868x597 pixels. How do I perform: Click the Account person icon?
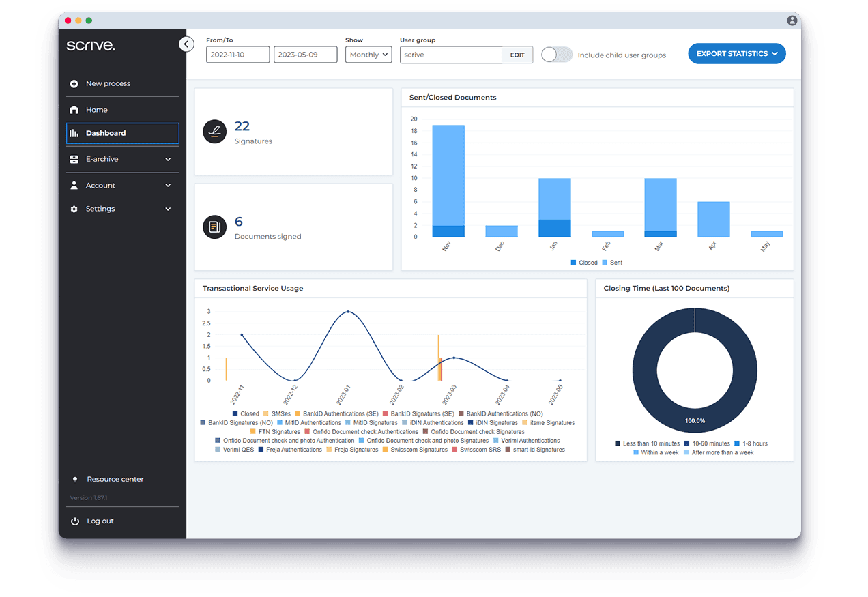(x=75, y=185)
